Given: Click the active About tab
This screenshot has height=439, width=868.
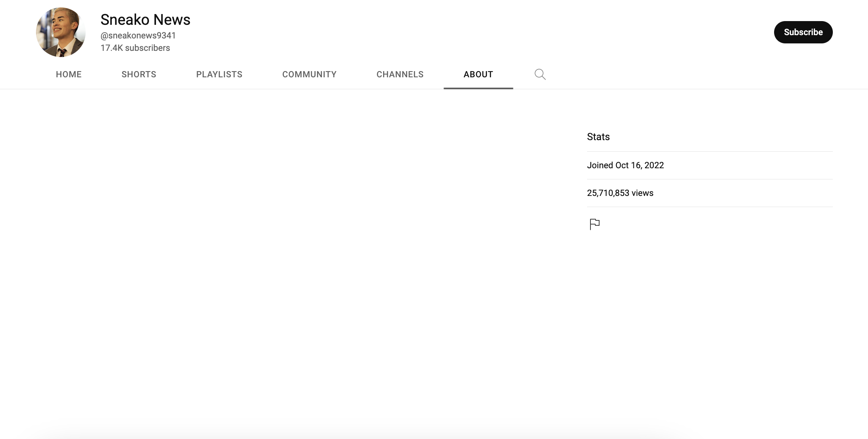Looking at the screenshot, I should 478,74.
